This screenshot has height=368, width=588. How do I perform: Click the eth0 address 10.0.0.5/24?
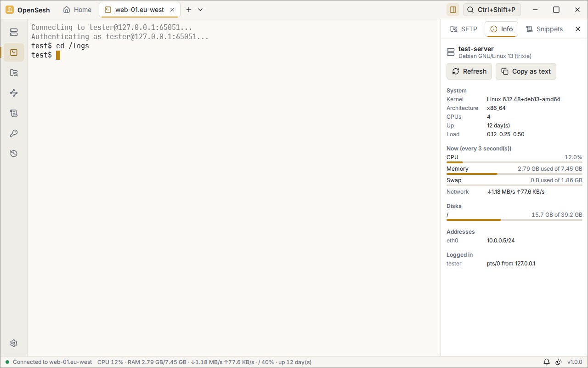(x=501, y=241)
